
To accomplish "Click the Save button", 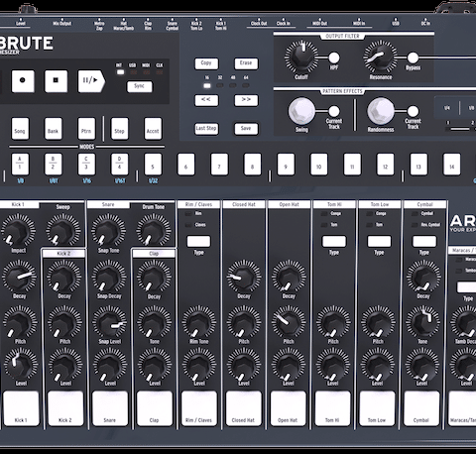I will click(246, 129).
